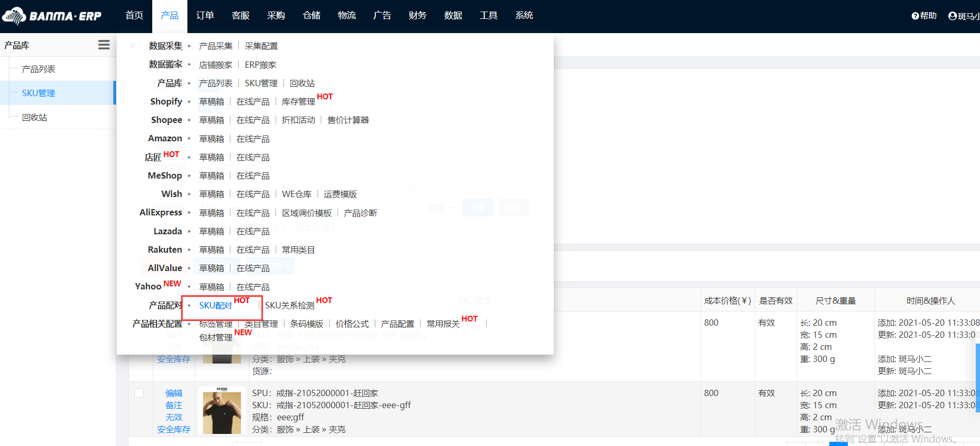Open MeShop 在线产品
Image resolution: width=980 pixels, height=446 pixels.
pyautogui.click(x=253, y=175)
